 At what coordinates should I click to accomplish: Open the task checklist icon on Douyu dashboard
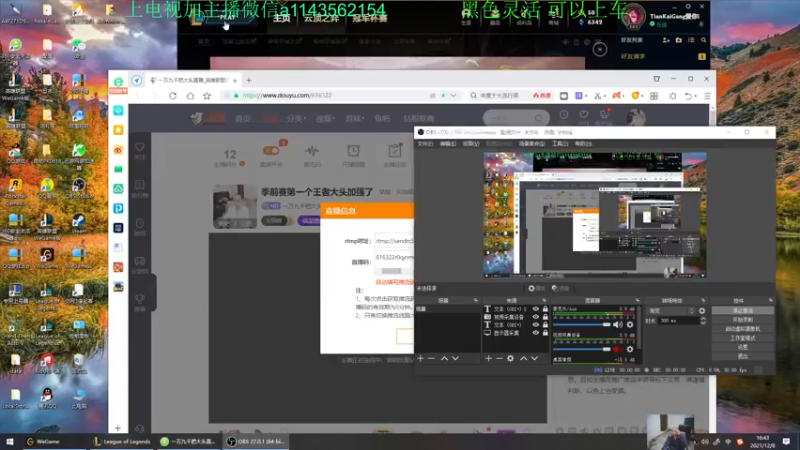click(x=394, y=151)
